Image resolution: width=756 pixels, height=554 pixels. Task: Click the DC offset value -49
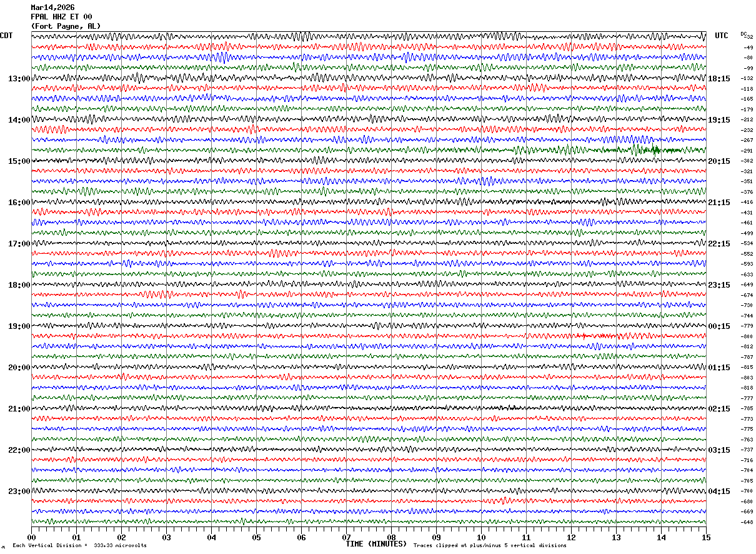[x=748, y=48]
